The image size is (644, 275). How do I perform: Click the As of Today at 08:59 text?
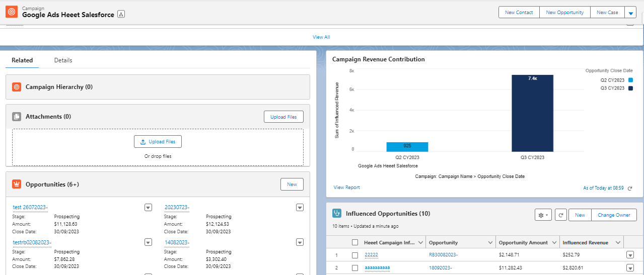[603, 188]
